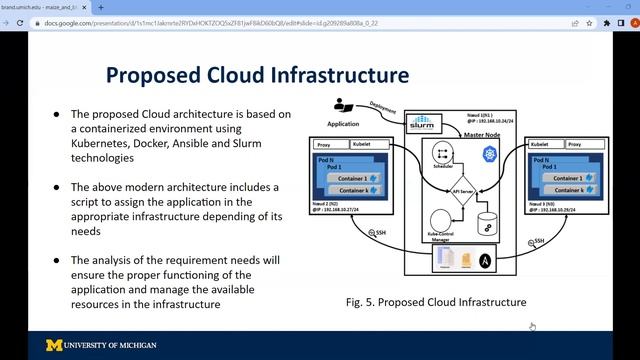Click the Deployment arrow label
640x360 pixels.
coord(382,107)
